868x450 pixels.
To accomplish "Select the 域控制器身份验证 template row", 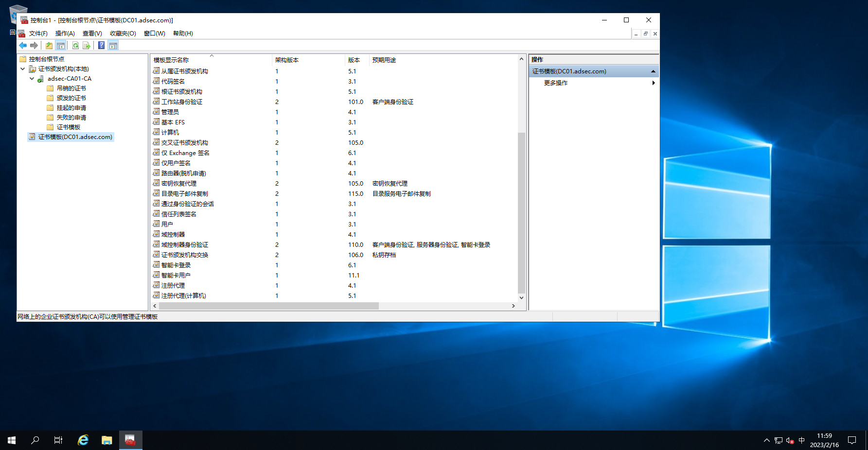I will tap(185, 245).
